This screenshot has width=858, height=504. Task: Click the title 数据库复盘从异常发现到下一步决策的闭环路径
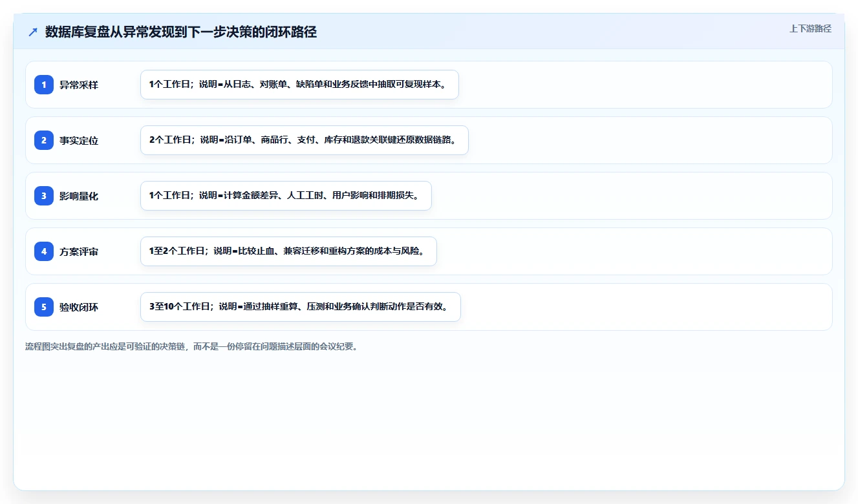tap(181, 32)
